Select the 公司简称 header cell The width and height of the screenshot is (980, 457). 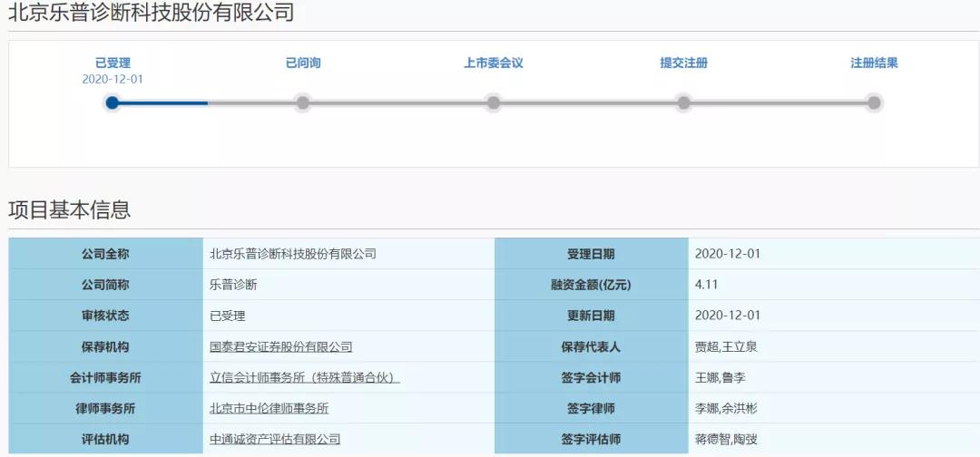pos(105,285)
